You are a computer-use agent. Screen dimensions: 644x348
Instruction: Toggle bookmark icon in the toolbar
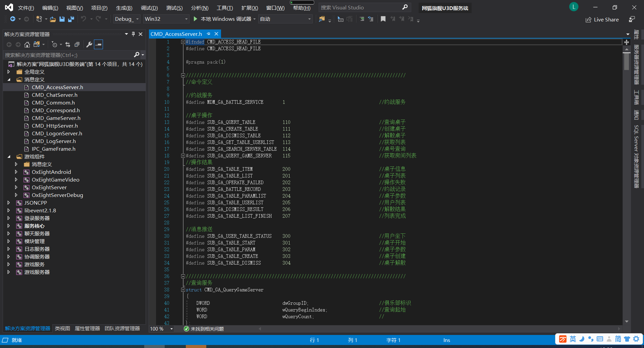click(383, 19)
